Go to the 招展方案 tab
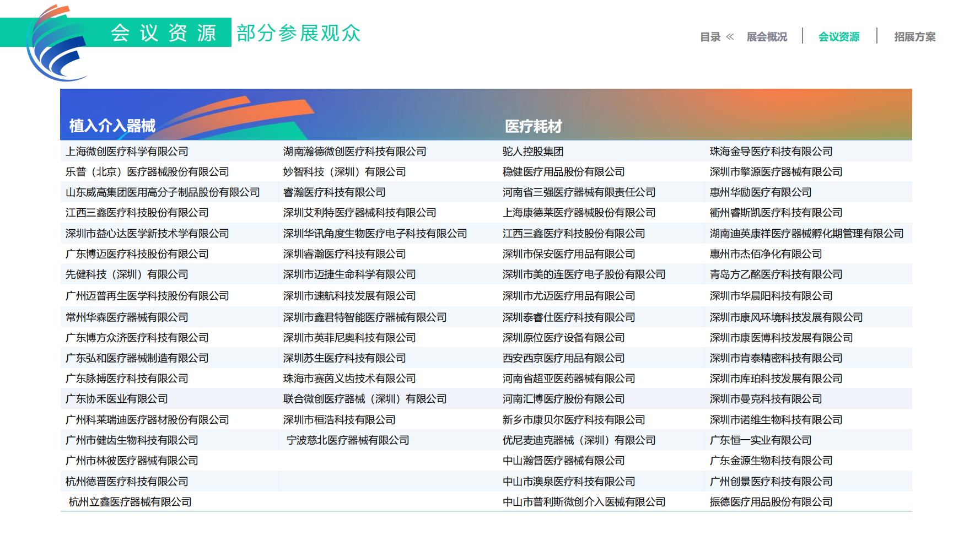 (x=914, y=37)
